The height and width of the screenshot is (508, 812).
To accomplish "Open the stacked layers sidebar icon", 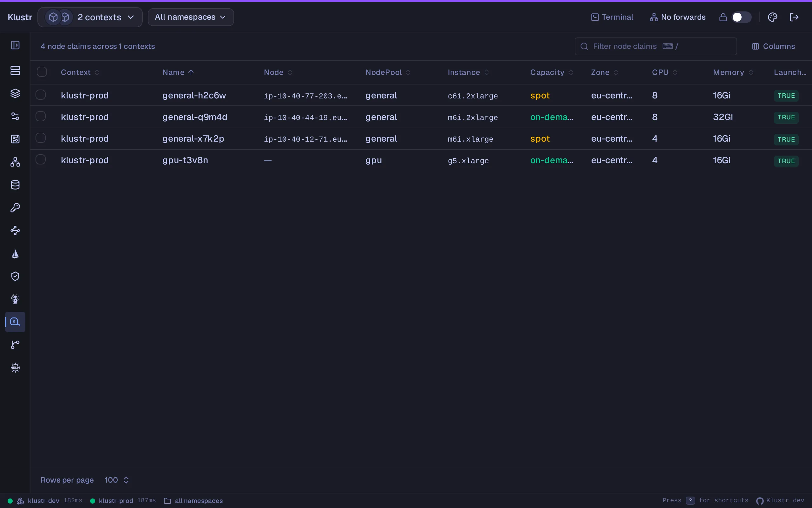I will point(15,93).
